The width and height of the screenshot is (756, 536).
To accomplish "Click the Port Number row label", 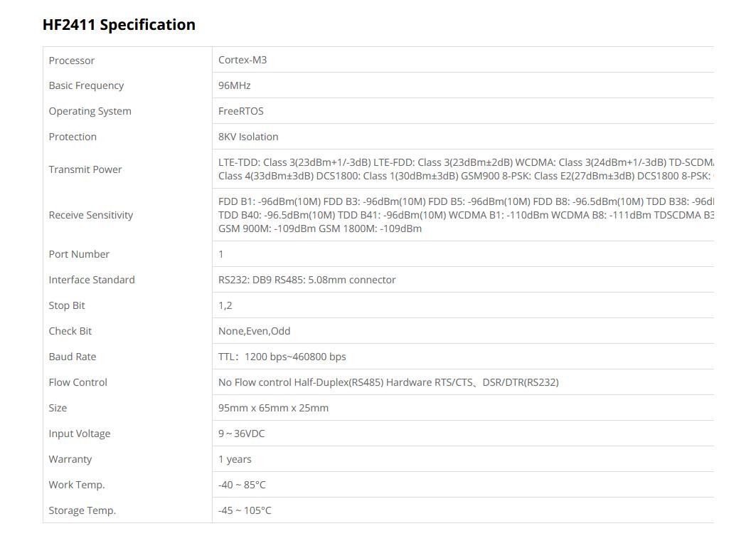I will tap(79, 254).
